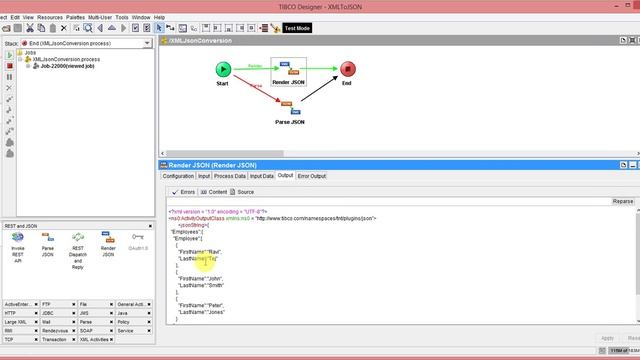Select the arrow pointer selection tool

click(159, 28)
